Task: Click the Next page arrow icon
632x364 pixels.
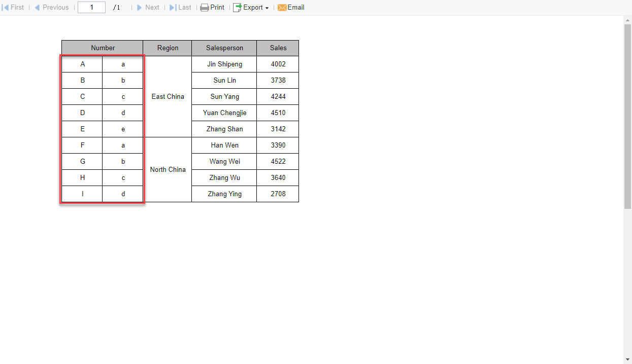Action: pos(140,8)
